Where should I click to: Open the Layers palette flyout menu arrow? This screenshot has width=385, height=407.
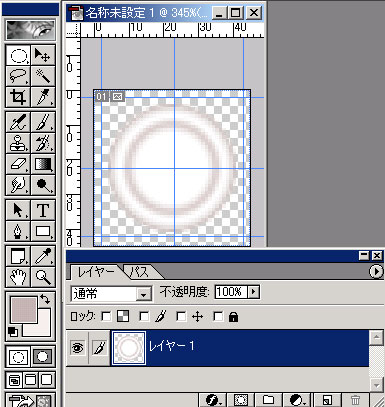pyautogui.click(x=376, y=271)
